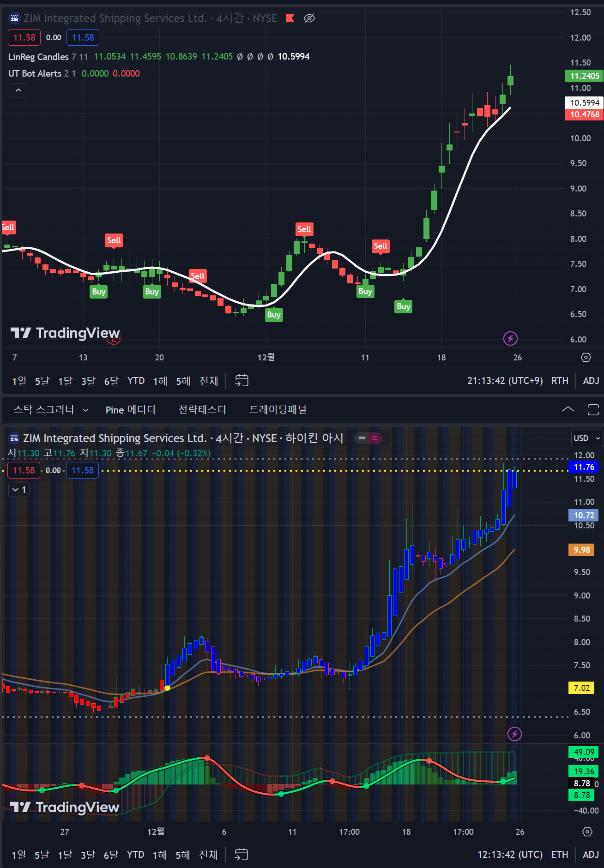Select 전체 range in top chart
This screenshot has height=868, width=604.
coord(209,381)
